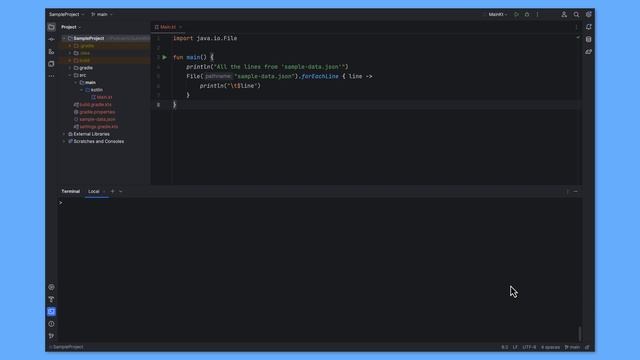This screenshot has width=640, height=360.
Task: Run the MainKt configuration
Action: click(x=516, y=14)
